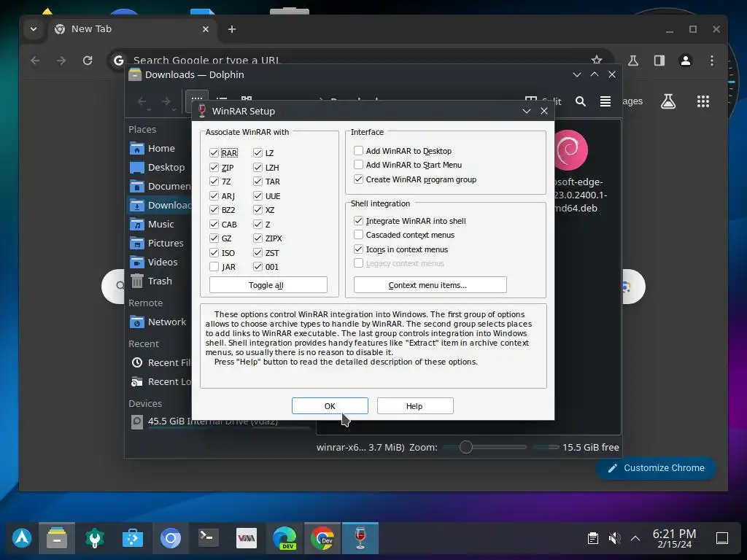The height and width of the screenshot is (560, 747).
Task: Launch Microsoft Edge Dev from taskbar
Action: 285,538
